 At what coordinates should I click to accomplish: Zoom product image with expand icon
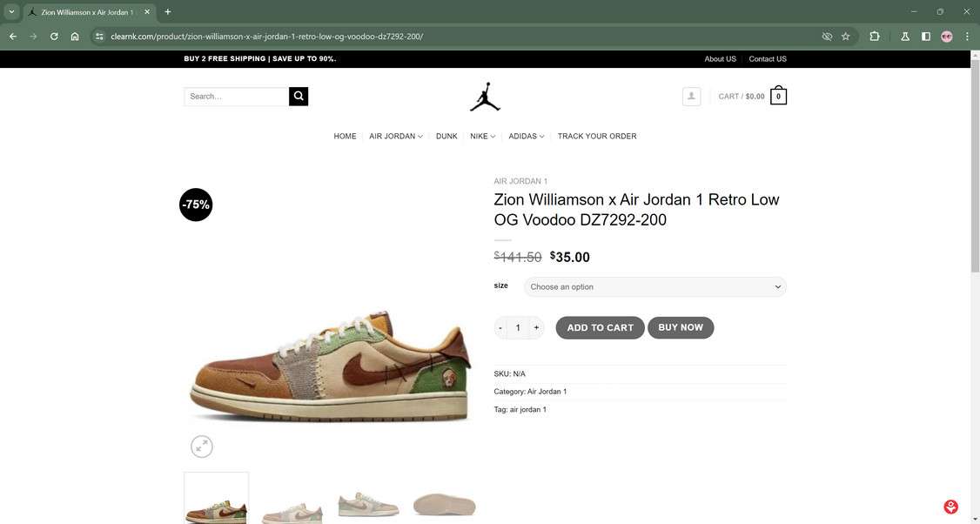[x=202, y=447]
